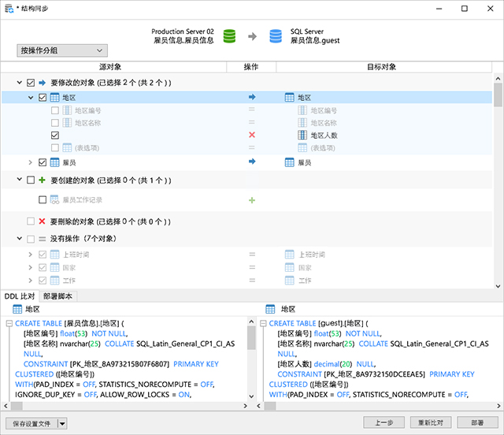Viewport: 504px width, 435px height.
Task: Uncheck the checkbox in the 地区人数 row
Action: click(55, 135)
